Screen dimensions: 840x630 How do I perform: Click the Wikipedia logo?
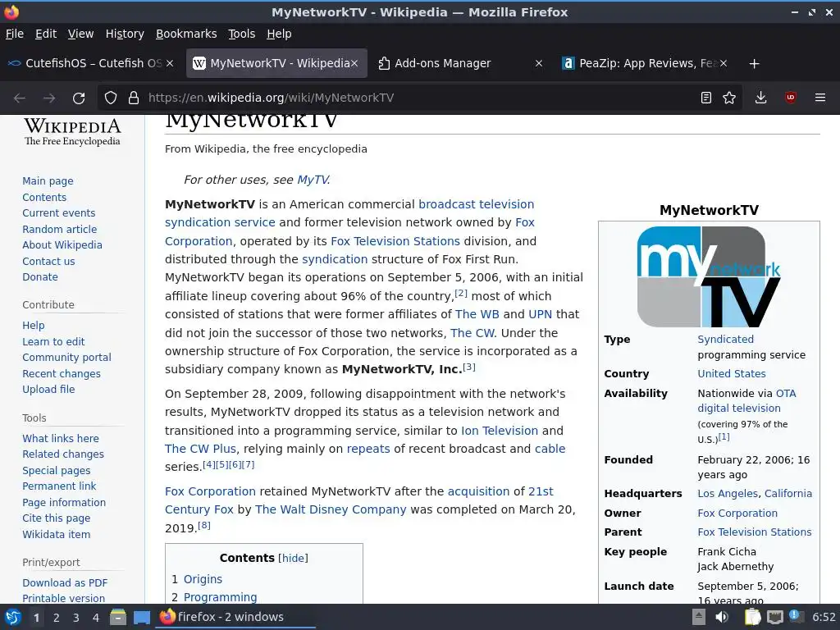pos(72,131)
